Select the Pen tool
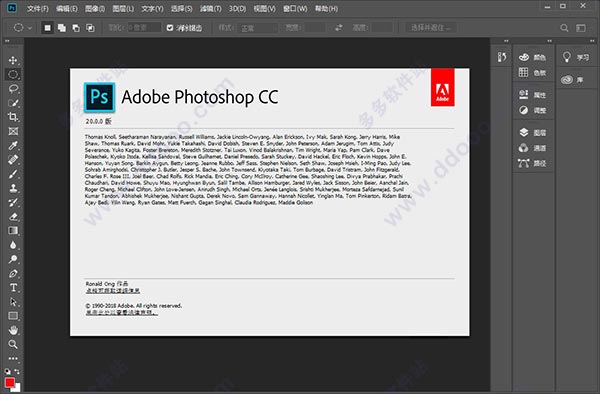The image size is (600, 394). [x=13, y=274]
